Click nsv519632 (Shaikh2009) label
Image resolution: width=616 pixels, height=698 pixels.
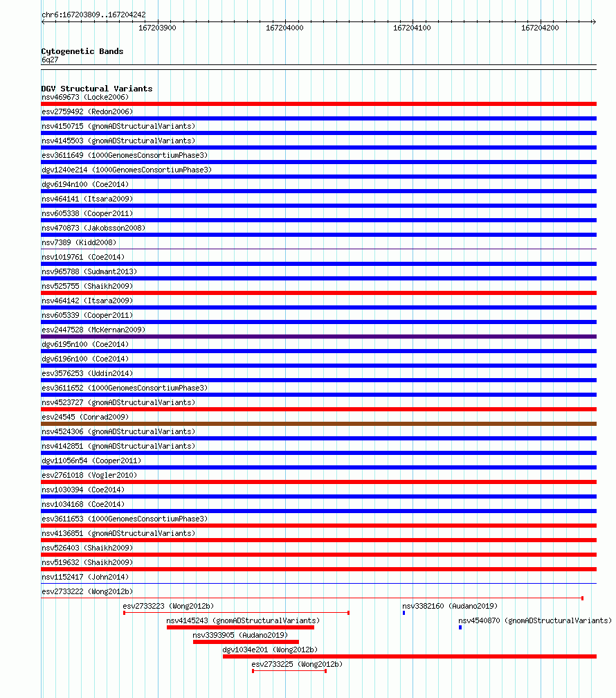[x=87, y=563]
